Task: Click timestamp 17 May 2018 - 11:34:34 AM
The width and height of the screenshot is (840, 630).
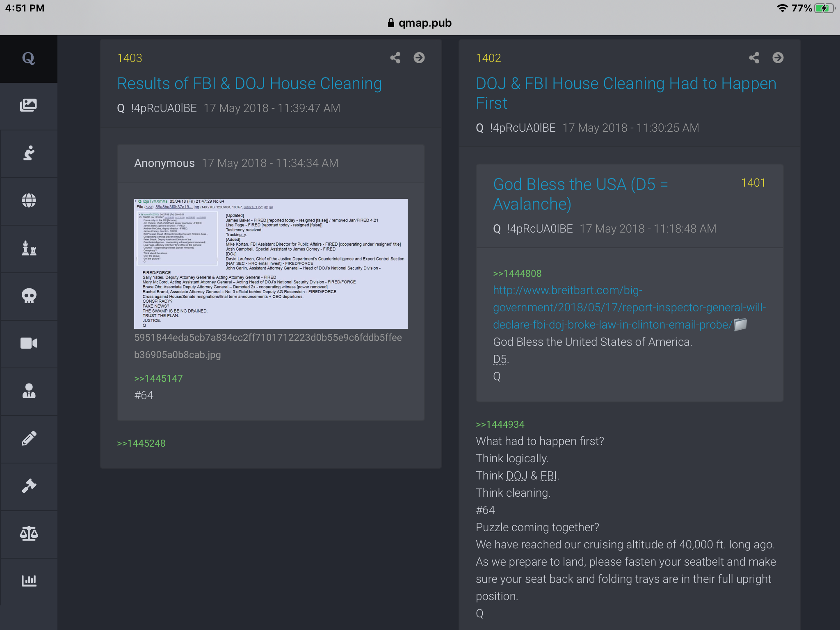Action: coord(270,163)
